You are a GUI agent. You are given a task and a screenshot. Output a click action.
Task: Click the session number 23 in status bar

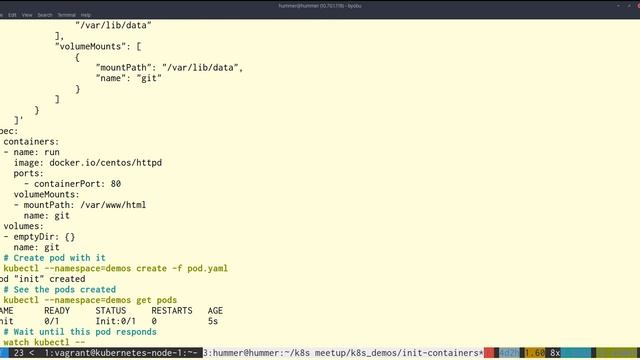pyautogui.click(x=19, y=353)
